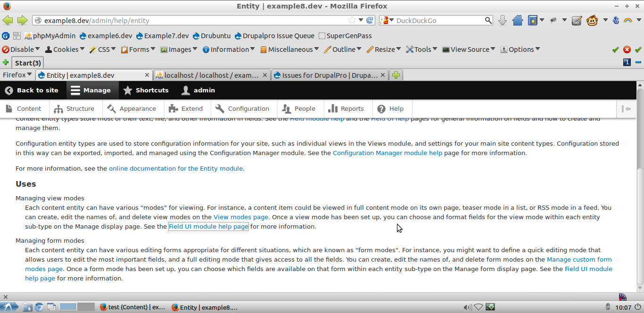Open the Resize dropdown menu
Viewport: 644px width, 313px height.
click(x=384, y=49)
